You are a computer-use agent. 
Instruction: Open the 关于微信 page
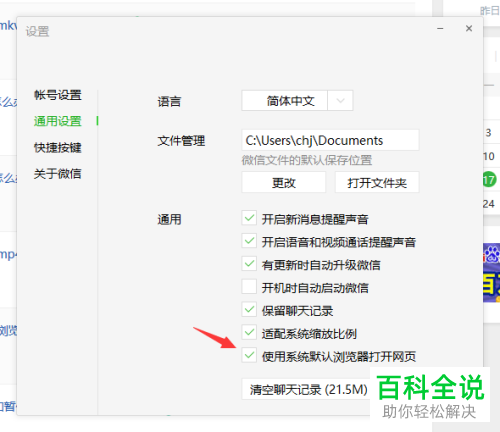click(x=57, y=174)
